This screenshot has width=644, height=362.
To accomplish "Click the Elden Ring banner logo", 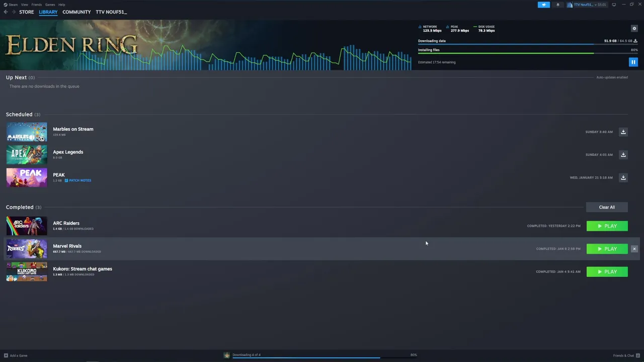I will coord(71,45).
